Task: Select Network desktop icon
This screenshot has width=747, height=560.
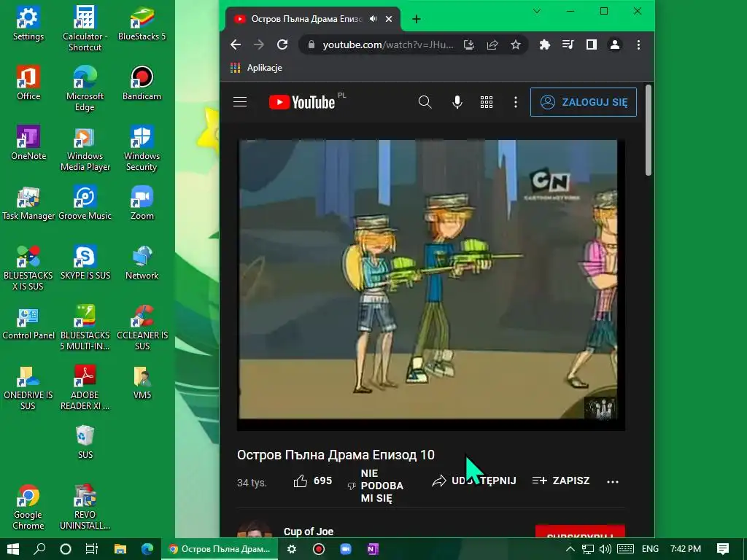Action: pos(142,262)
